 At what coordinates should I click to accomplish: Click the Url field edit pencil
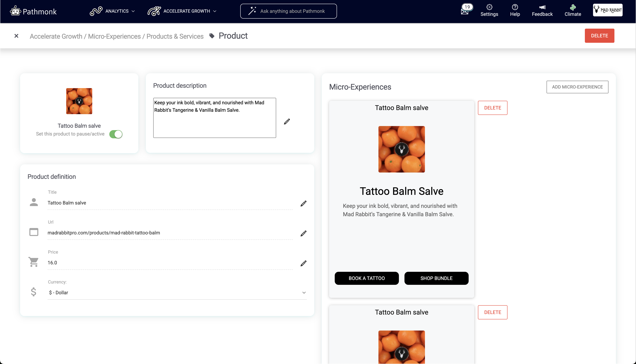point(303,233)
